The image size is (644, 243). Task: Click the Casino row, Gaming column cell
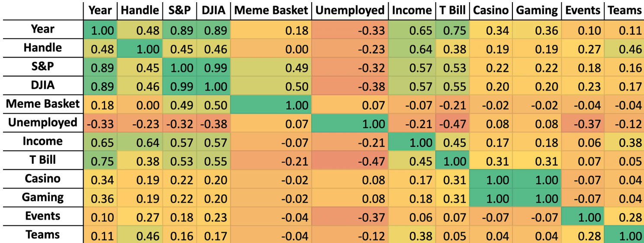(x=537, y=180)
